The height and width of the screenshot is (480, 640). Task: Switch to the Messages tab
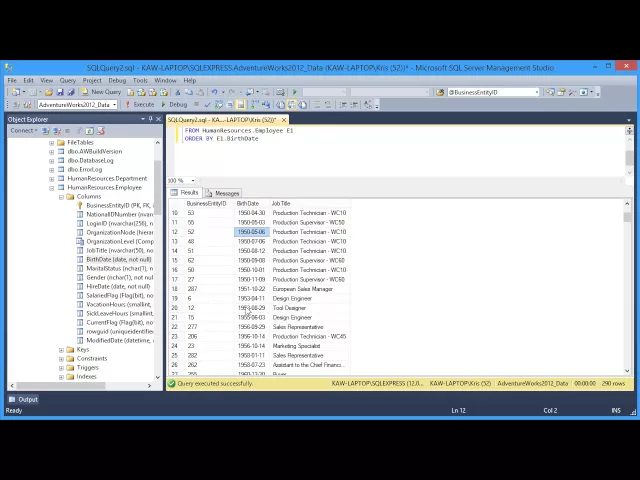pyautogui.click(x=223, y=193)
